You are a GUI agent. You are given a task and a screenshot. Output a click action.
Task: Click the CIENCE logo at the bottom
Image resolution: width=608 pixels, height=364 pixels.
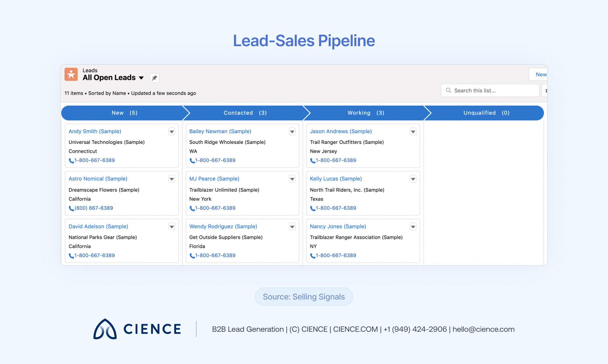[137, 329]
